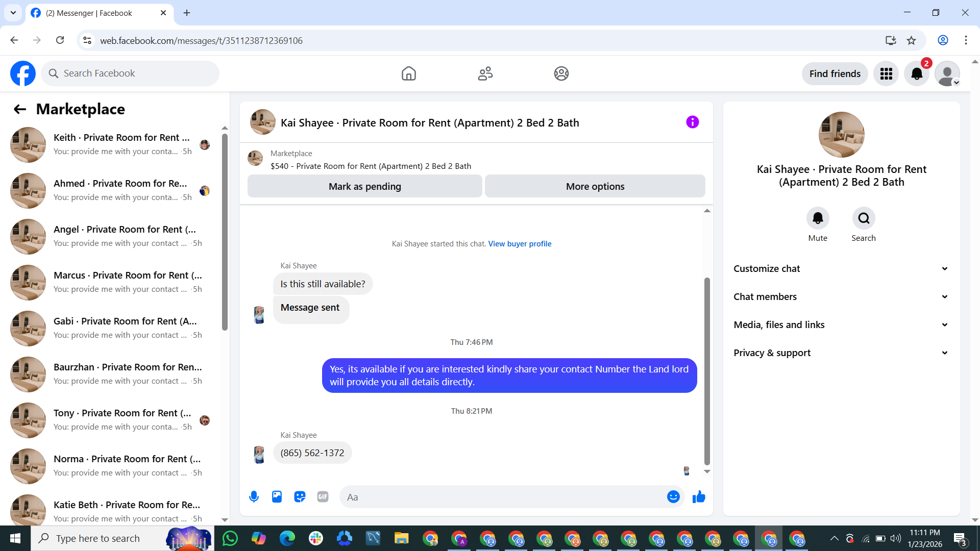The height and width of the screenshot is (551, 980).
Task: Open the emoji picker in the message box
Action: [673, 496]
